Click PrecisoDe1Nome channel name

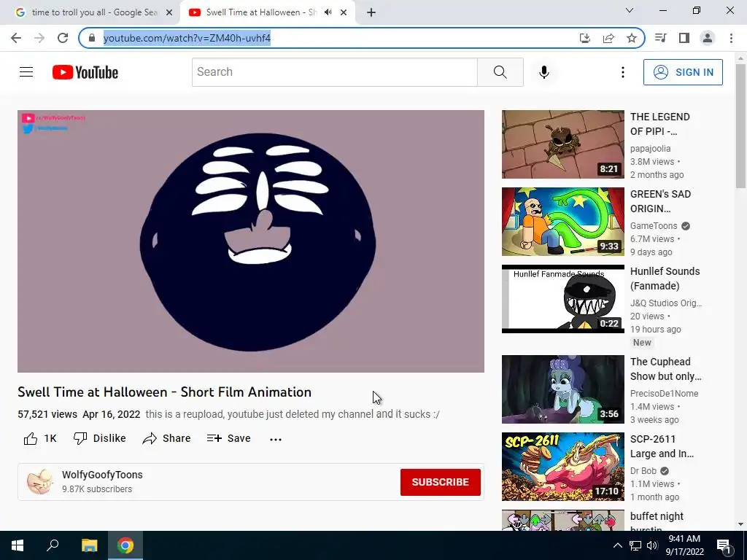tap(664, 393)
